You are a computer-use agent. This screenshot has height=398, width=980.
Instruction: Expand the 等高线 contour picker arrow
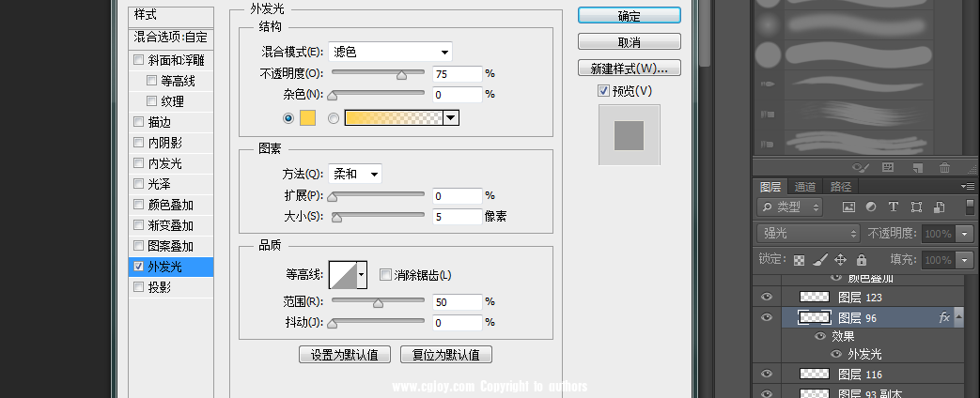click(362, 274)
